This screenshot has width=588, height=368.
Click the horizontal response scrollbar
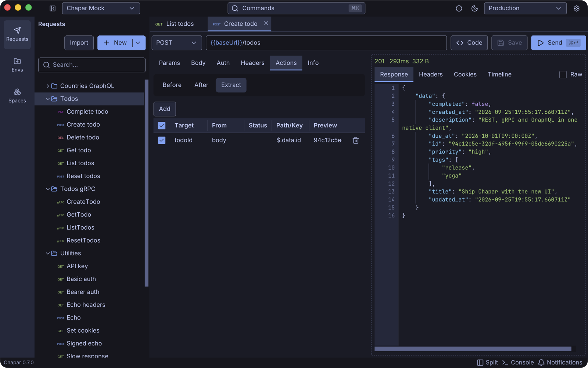(473, 349)
